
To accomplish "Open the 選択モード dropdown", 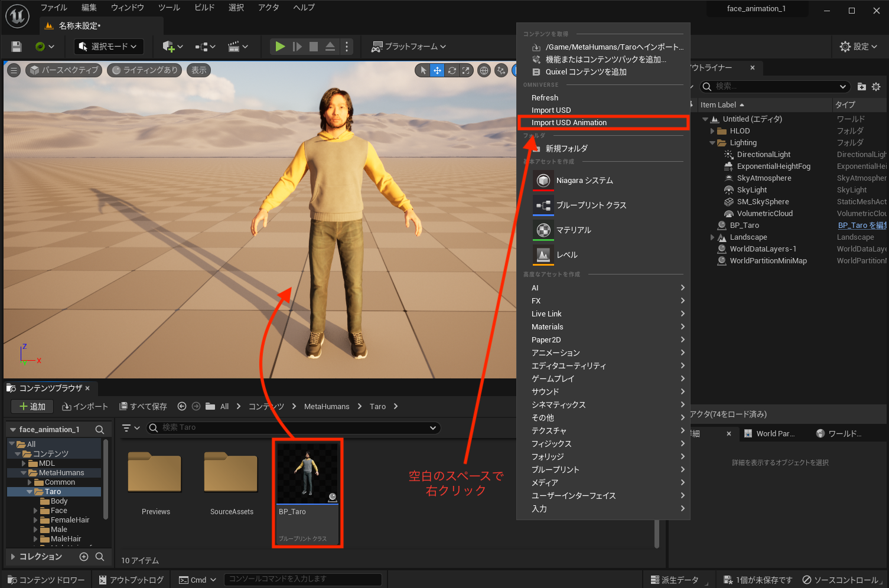I will (x=108, y=47).
